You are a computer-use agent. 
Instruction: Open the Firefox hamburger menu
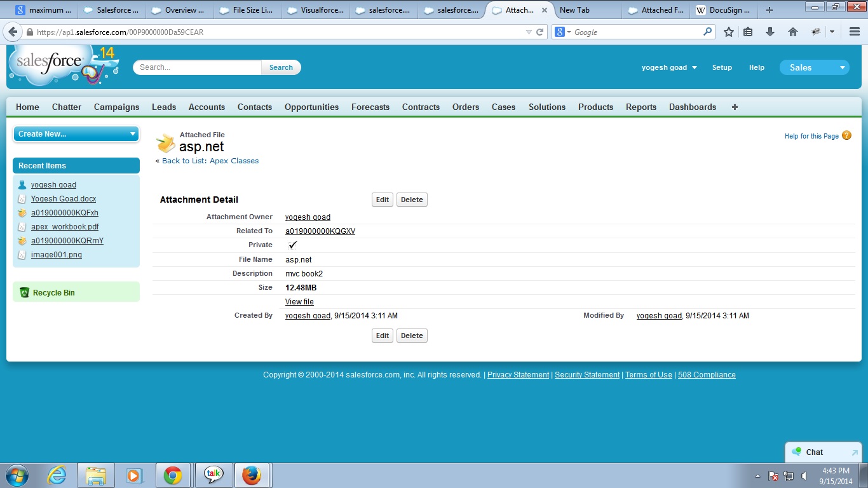coord(855,32)
